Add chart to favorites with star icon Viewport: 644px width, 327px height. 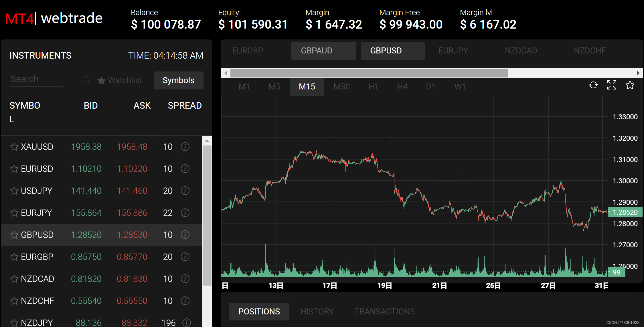(630, 85)
